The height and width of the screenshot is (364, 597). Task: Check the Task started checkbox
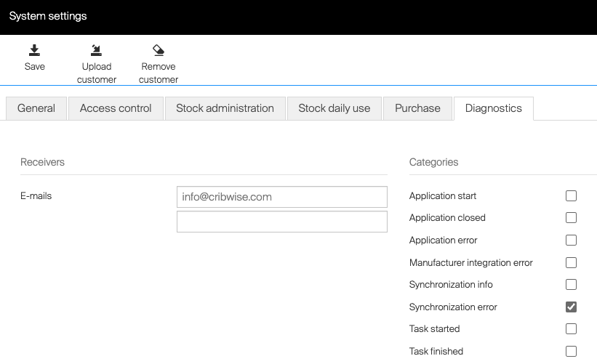point(571,329)
